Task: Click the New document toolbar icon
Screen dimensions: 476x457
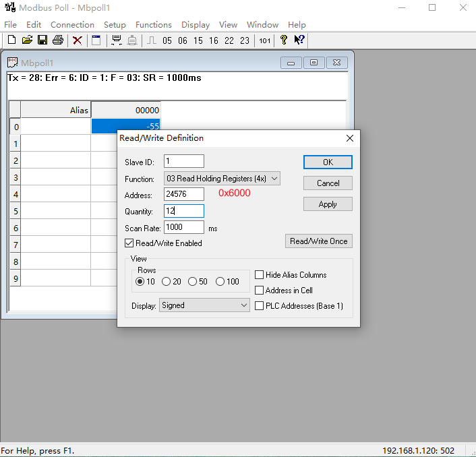Action: tap(11, 40)
